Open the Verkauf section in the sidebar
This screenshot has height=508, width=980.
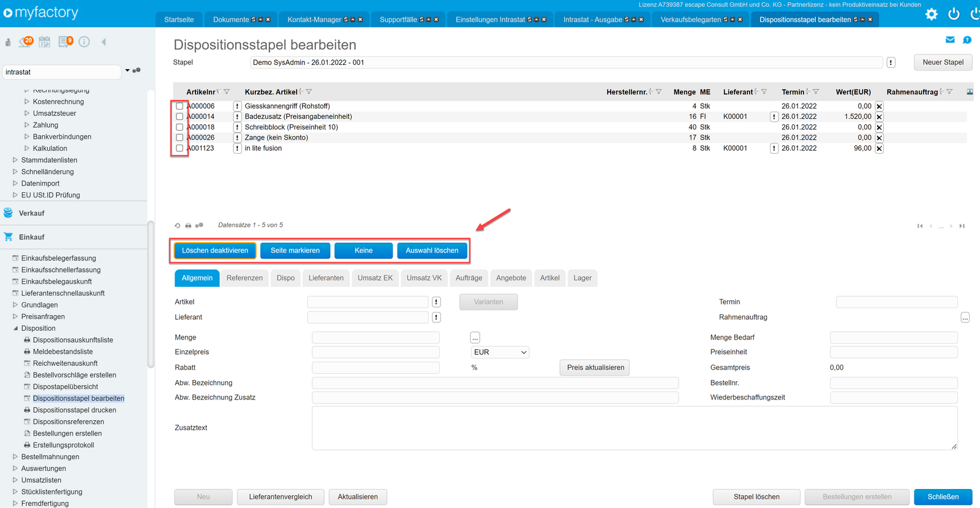point(31,213)
